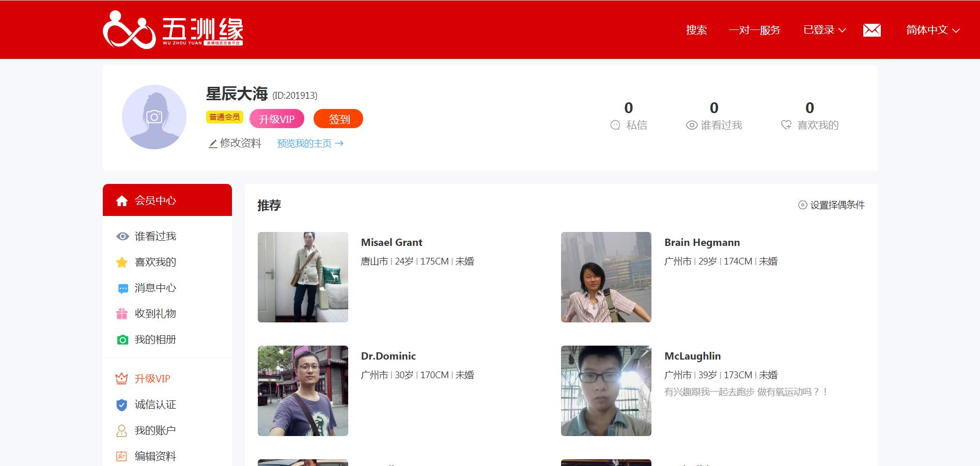Click 唐山市 | 24岁 | 175CM details line
Screen dimensions: 980x466
pos(417,261)
